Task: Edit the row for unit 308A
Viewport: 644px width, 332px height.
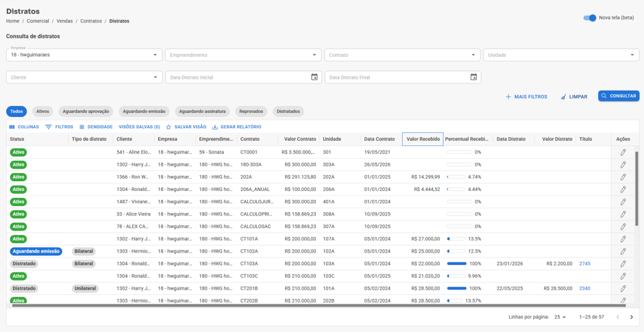Action: 623,214
